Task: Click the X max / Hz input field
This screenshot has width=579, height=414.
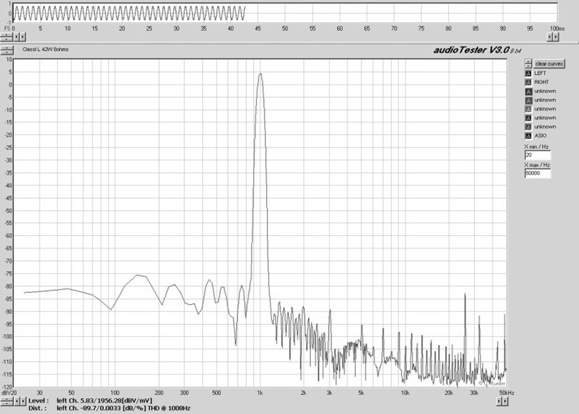Action: (x=538, y=173)
